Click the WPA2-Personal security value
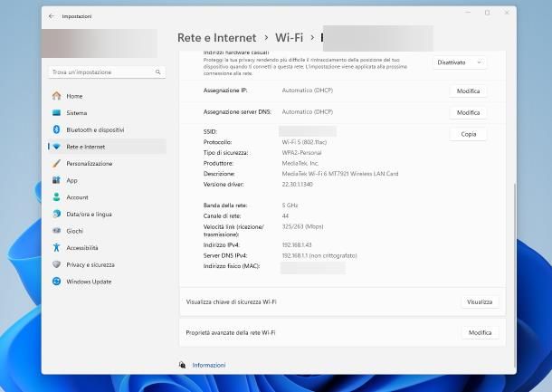 pyautogui.click(x=301, y=152)
